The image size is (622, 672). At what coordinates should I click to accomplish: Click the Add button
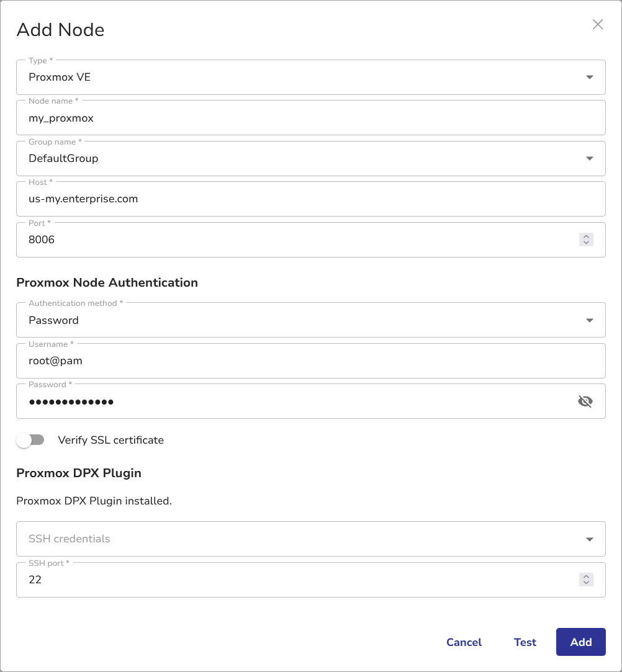581,642
